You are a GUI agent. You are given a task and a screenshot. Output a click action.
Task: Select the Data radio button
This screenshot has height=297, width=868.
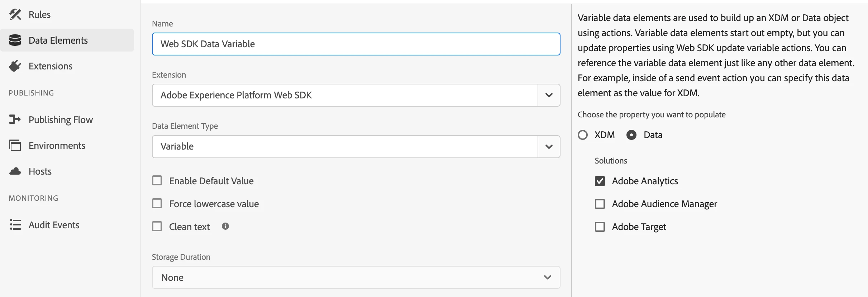pos(631,135)
